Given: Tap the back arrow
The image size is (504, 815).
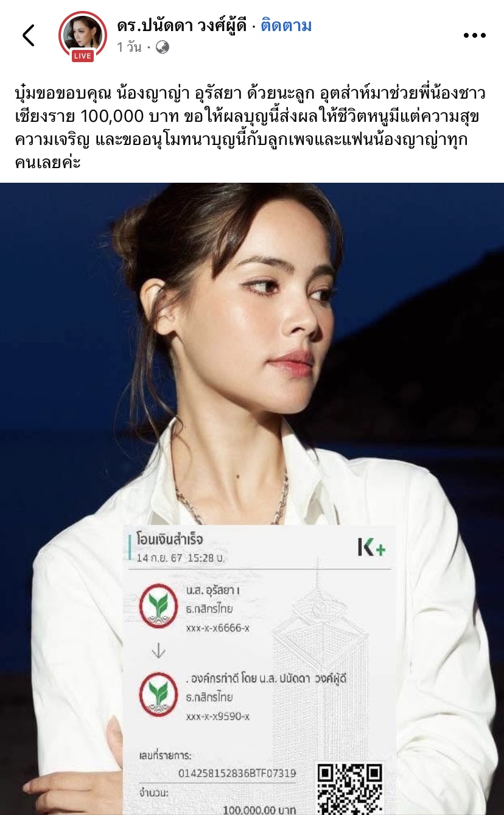Looking at the screenshot, I should click(x=29, y=35).
